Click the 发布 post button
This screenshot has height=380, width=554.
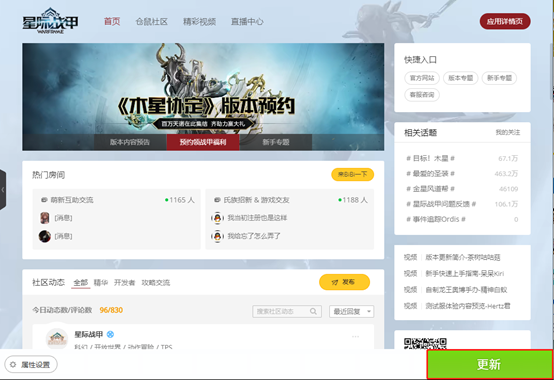pos(344,282)
